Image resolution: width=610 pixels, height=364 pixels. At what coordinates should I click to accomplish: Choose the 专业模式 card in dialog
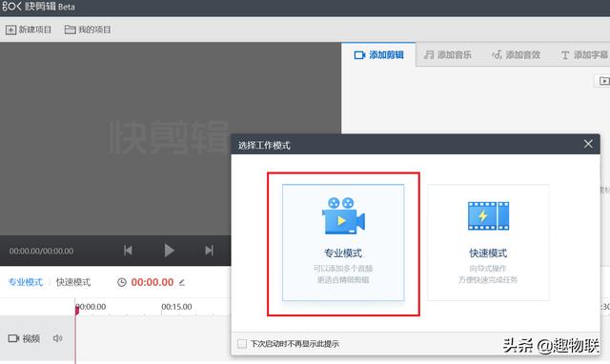click(x=343, y=242)
